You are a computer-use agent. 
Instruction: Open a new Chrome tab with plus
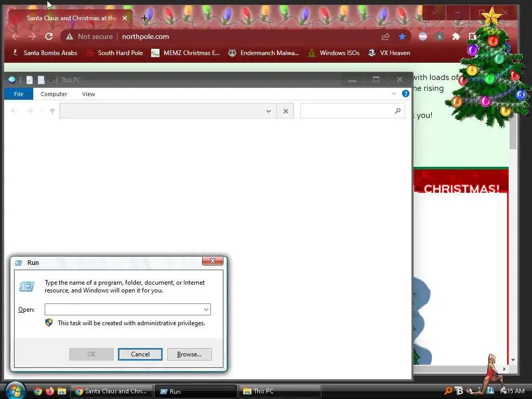[144, 18]
